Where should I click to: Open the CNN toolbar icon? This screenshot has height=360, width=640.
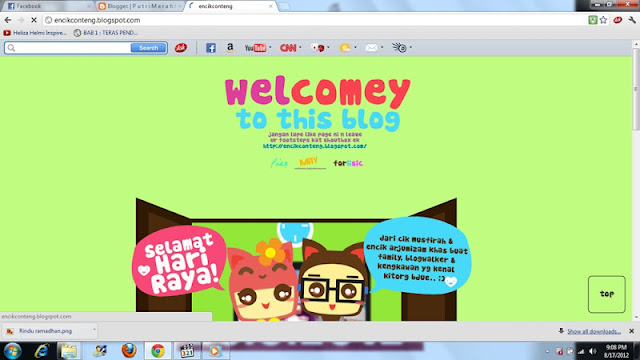pyautogui.click(x=288, y=48)
